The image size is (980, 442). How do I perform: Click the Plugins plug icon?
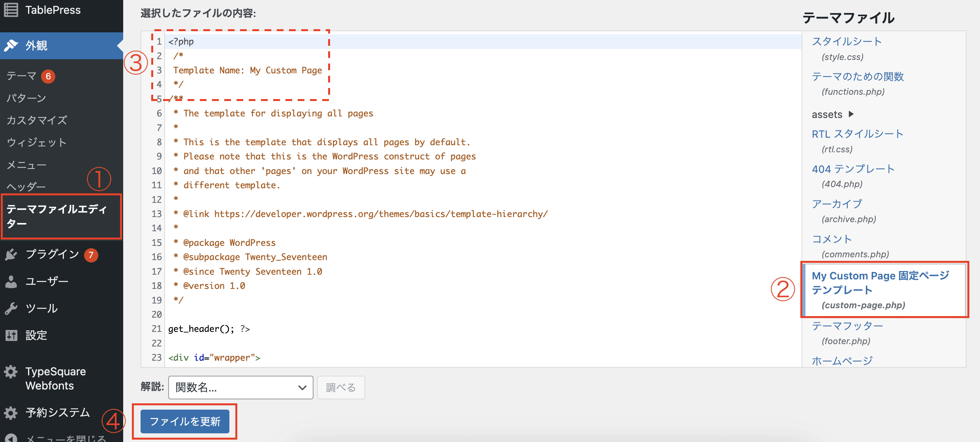tap(11, 255)
